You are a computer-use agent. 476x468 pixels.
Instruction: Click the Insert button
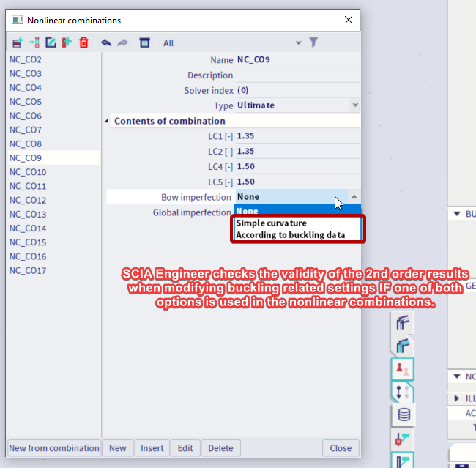[152, 448]
